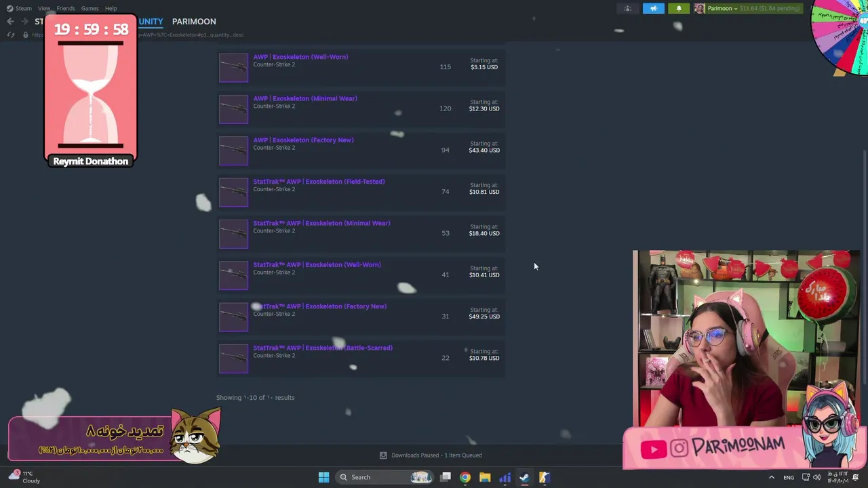Open the Help menu
Screen dimensions: 868x488
(x=111, y=8)
